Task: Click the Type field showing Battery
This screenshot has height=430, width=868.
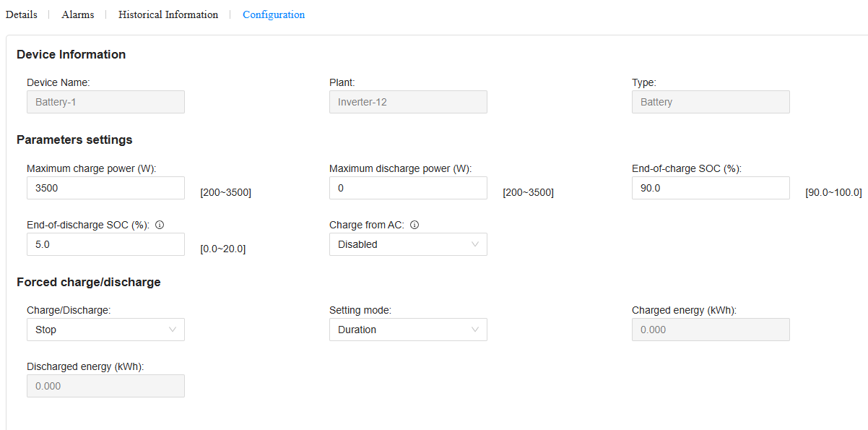Action: pos(711,102)
